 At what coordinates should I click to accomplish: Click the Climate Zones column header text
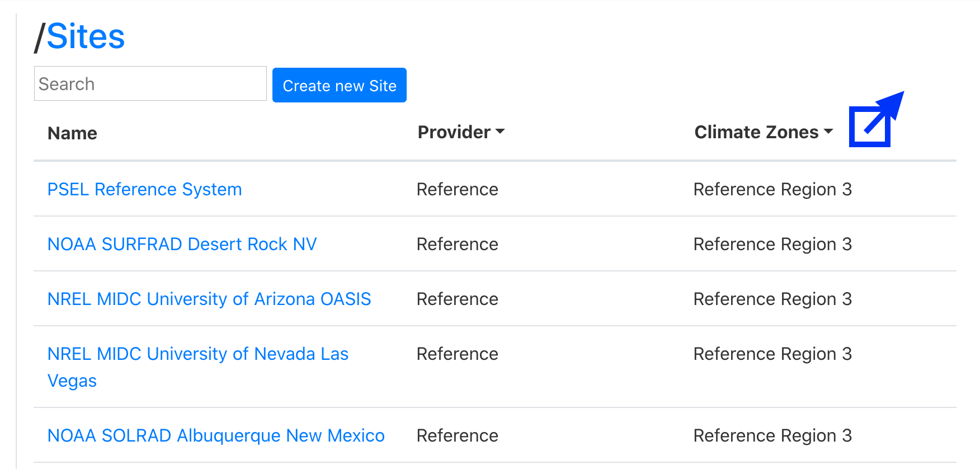click(756, 132)
